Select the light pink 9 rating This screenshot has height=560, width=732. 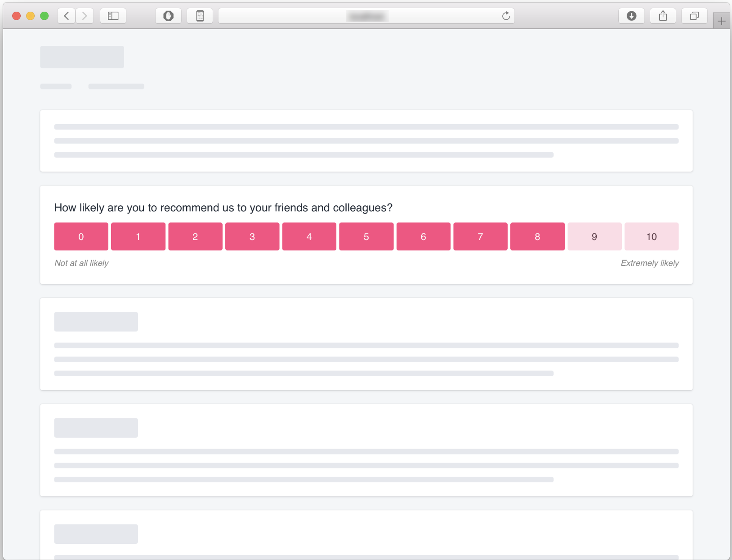pos(594,236)
